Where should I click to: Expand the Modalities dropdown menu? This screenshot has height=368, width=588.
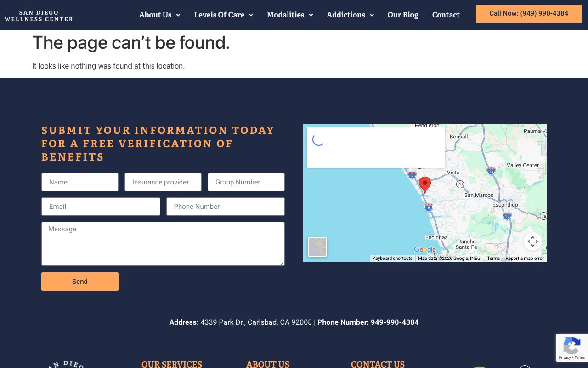pos(290,15)
